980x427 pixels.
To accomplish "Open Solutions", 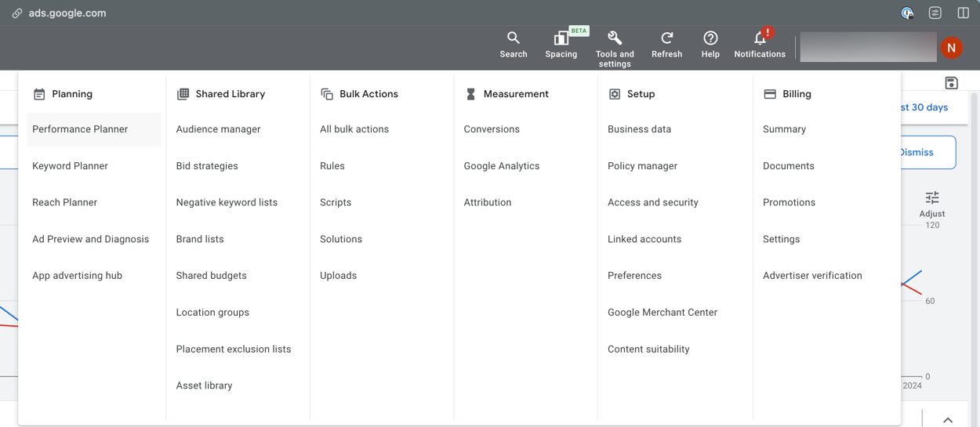I will pos(341,239).
